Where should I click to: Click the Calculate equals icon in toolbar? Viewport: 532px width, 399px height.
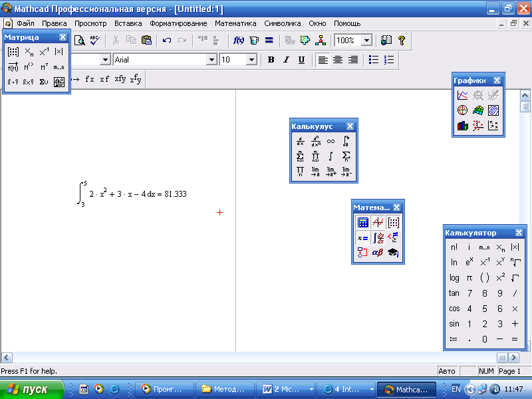coord(269,41)
